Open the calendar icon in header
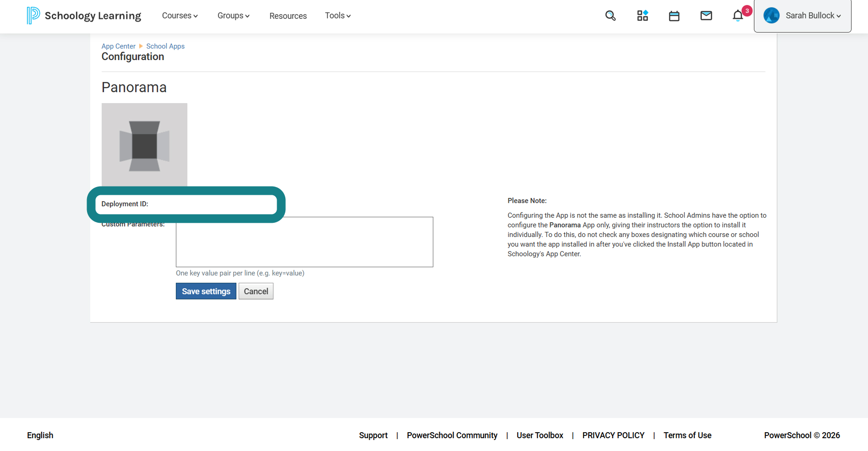The image size is (868, 451). [674, 16]
